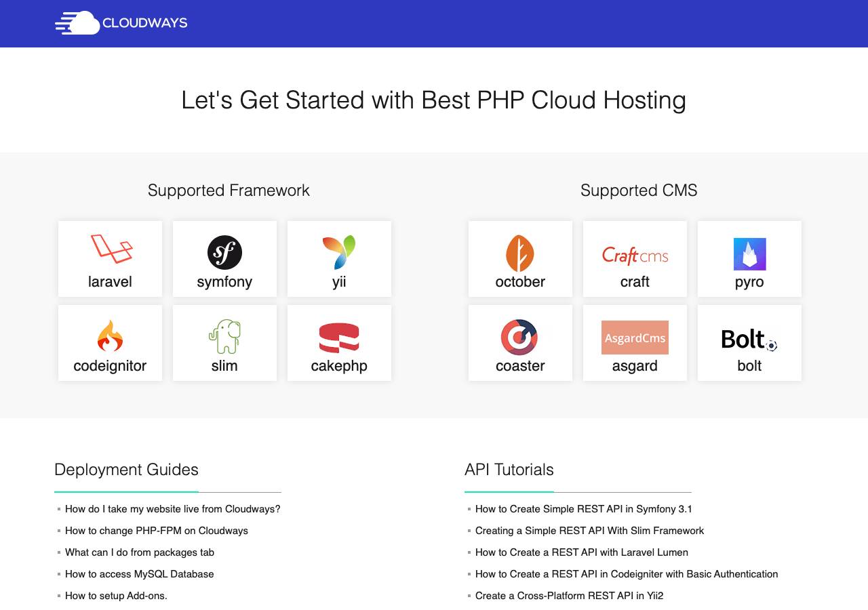The height and width of the screenshot is (610, 868).
Task: Click the 'API Tutorials' heading
Action: tap(509, 470)
